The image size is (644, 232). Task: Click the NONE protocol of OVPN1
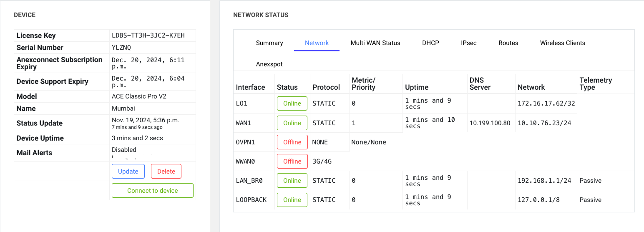[320, 142]
